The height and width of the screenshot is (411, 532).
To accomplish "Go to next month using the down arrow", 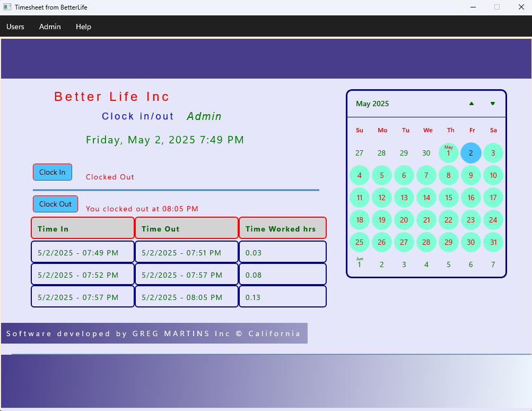I will tap(492, 104).
